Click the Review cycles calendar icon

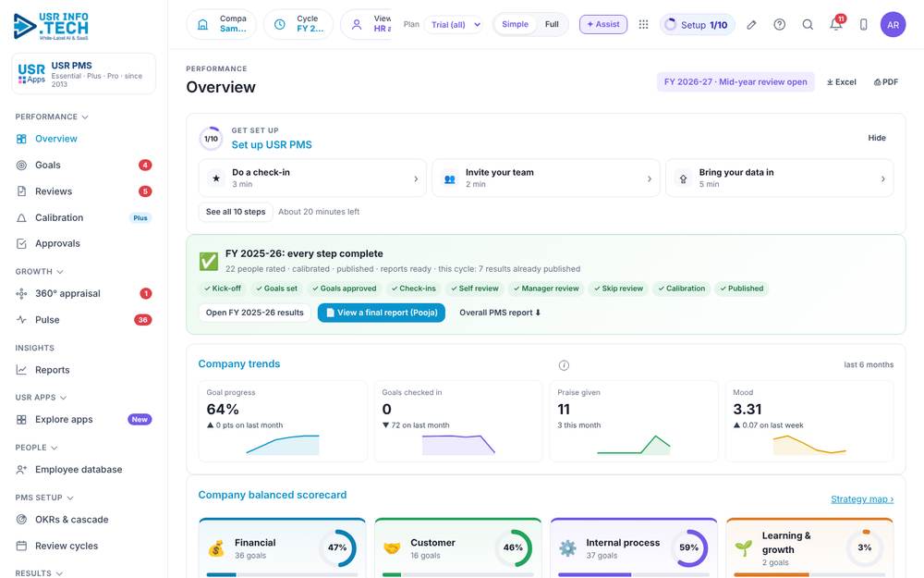pyautogui.click(x=21, y=546)
